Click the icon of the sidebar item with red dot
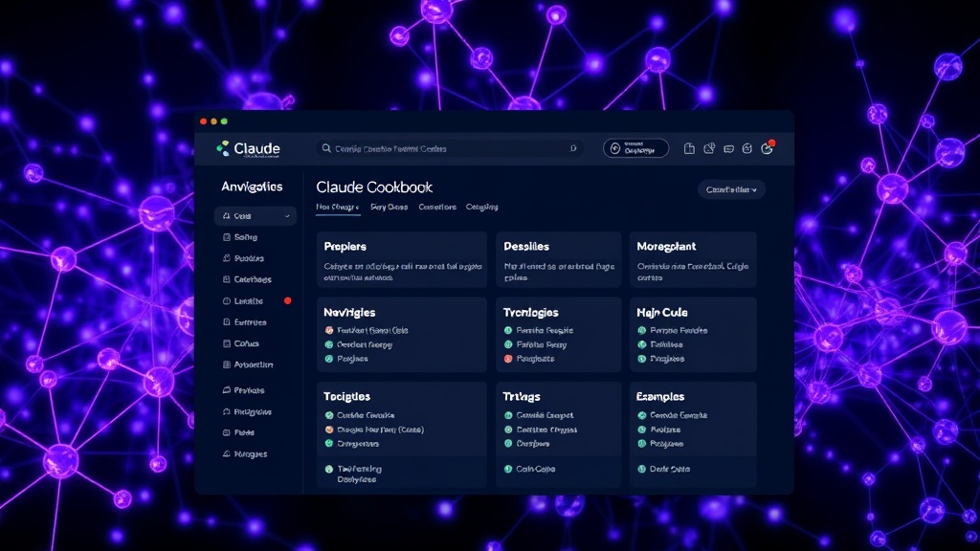The width and height of the screenshot is (980, 551). click(x=226, y=300)
